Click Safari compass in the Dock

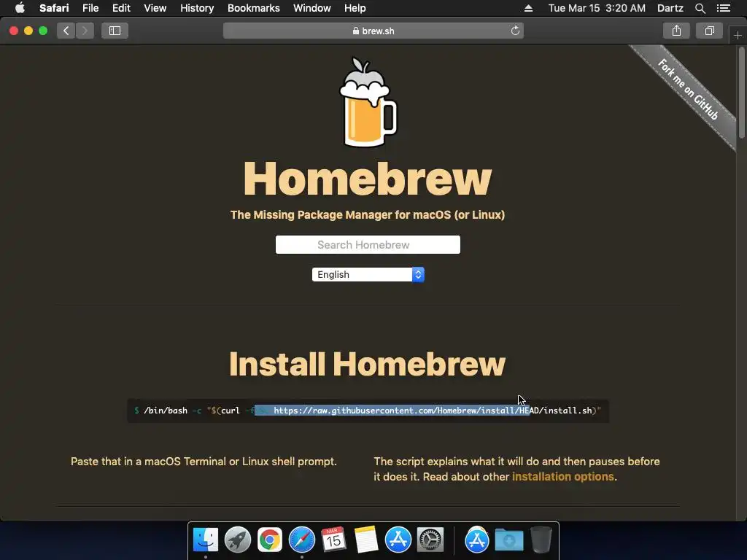point(301,540)
